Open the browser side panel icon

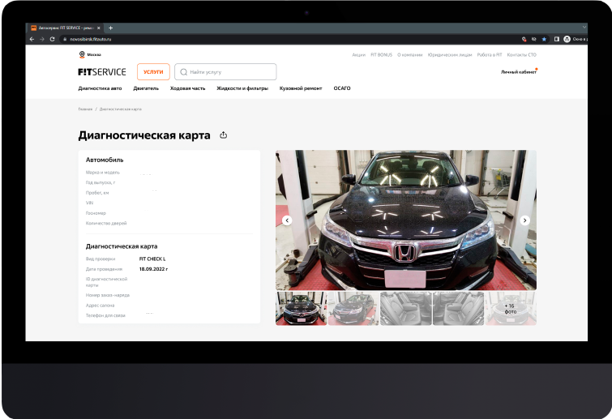(557, 39)
